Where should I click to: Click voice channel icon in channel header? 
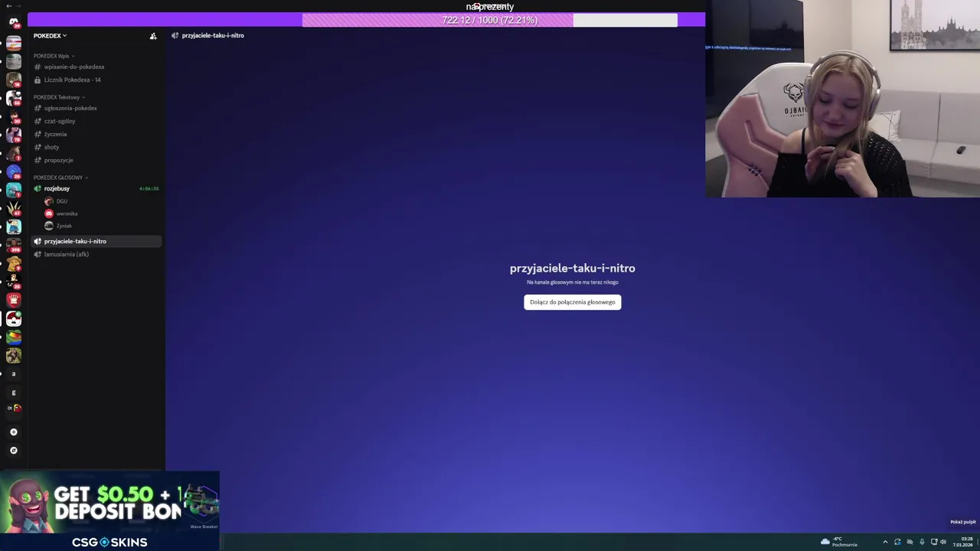[175, 35]
